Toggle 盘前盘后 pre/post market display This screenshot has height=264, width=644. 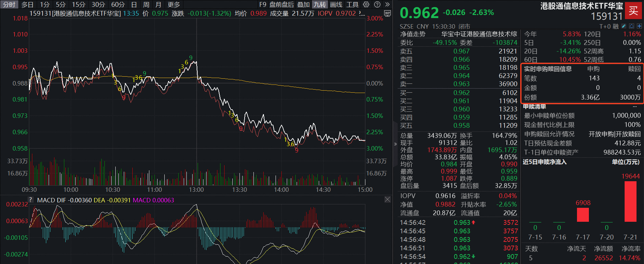click(282, 4)
